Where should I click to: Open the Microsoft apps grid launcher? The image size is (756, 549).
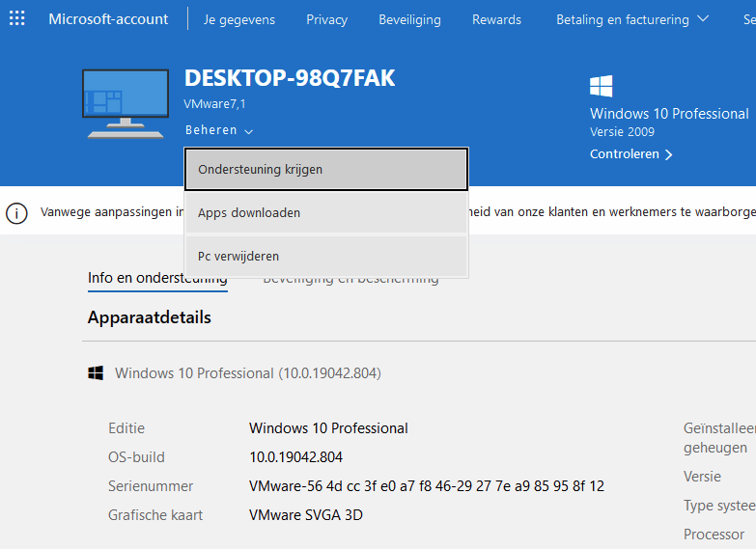click(x=16, y=18)
